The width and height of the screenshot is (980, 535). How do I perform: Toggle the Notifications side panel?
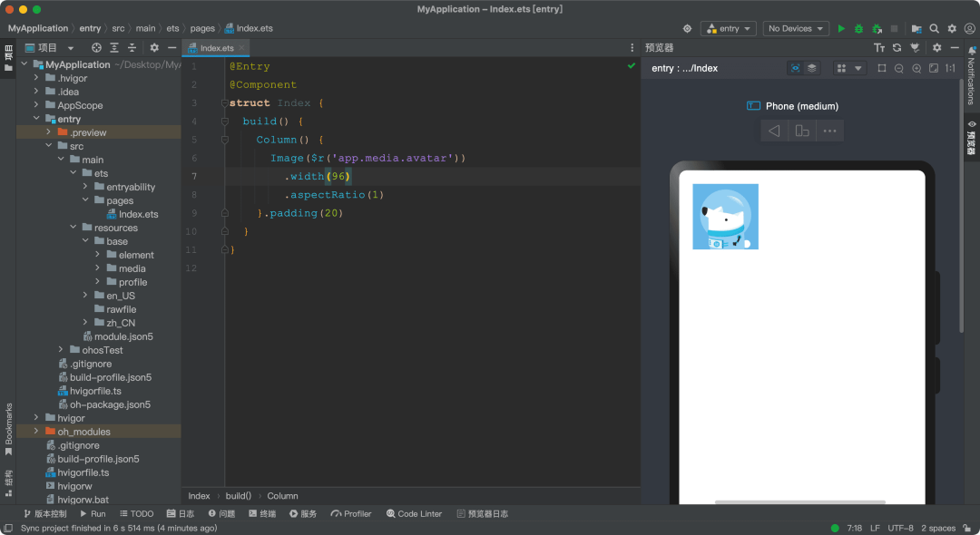971,75
